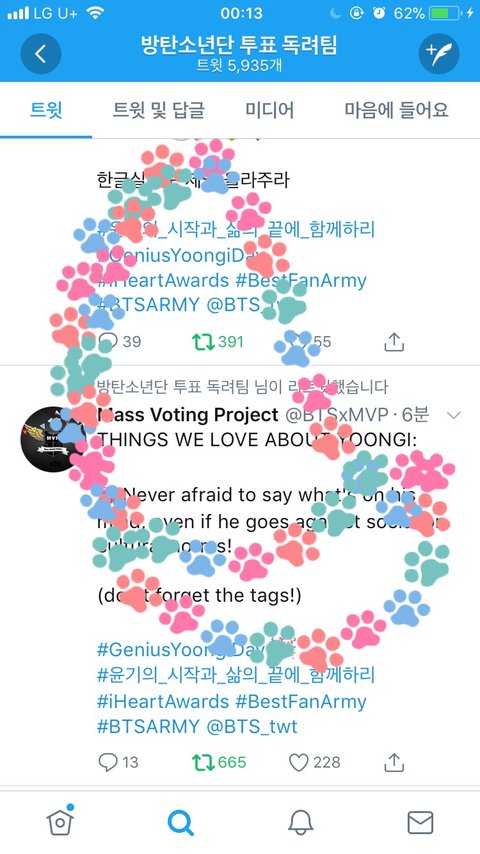Viewport: 480px width, 854px height.
Task: Open the Search magnifier tab
Action: (x=180, y=822)
